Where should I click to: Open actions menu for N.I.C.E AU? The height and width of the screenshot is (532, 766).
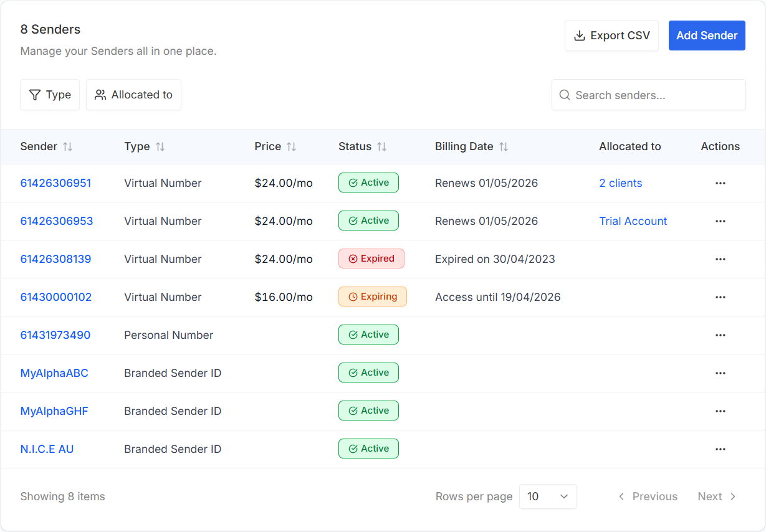[x=721, y=449]
